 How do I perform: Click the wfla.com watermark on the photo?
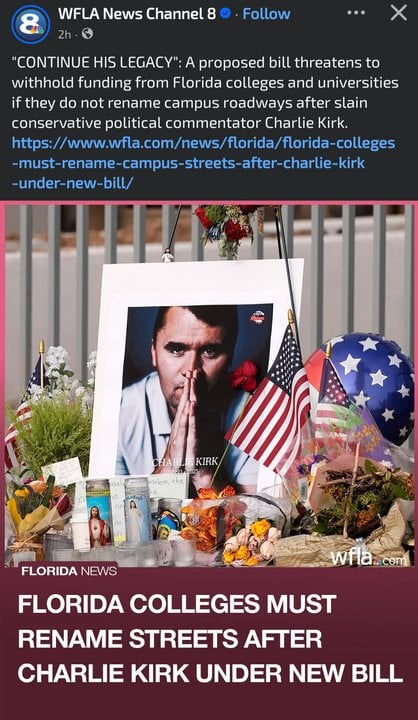click(x=369, y=557)
